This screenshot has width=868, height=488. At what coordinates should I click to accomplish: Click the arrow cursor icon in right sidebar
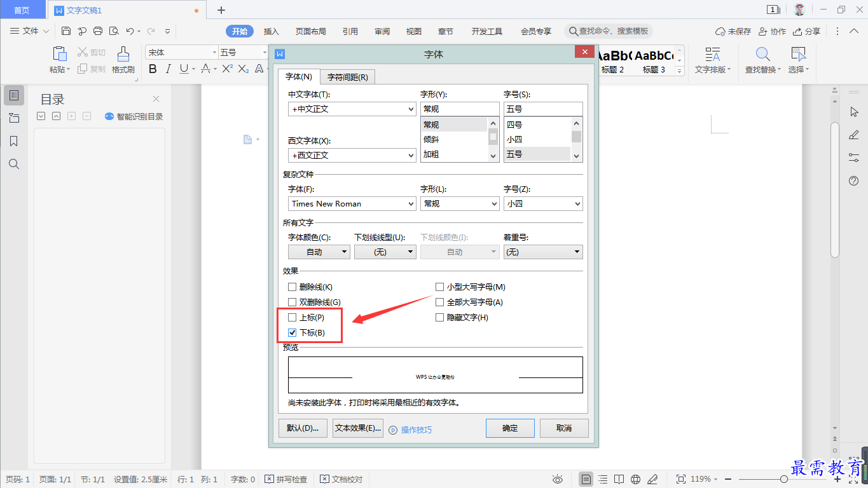click(x=854, y=112)
